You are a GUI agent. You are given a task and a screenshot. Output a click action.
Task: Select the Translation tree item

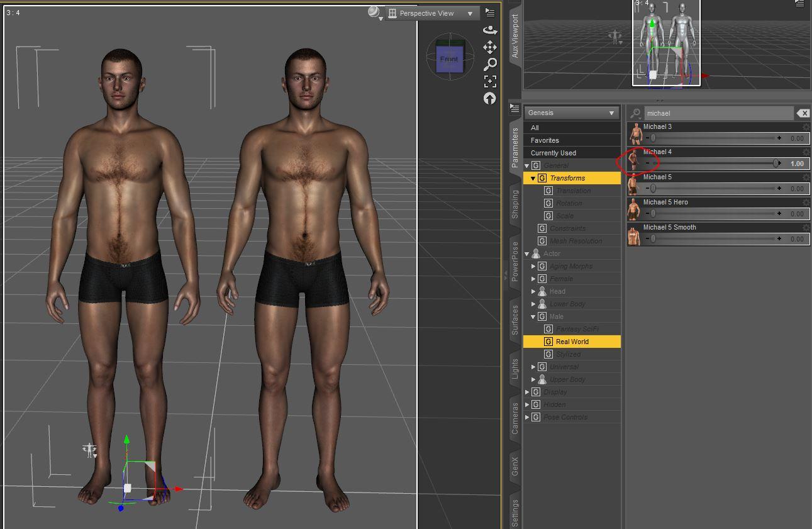tap(573, 191)
